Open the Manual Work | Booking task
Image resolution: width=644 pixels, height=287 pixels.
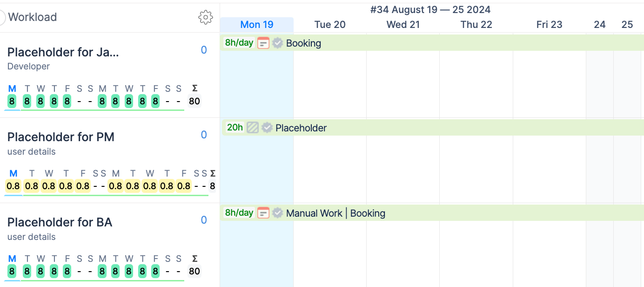(x=335, y=213)
